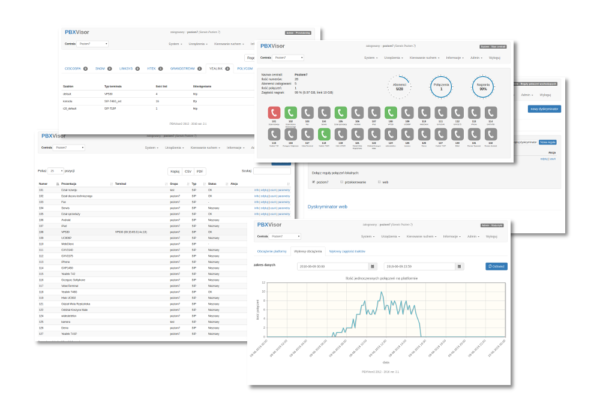Sort the table by Grupa column
The image size is (600, 415).
(179, 184)
